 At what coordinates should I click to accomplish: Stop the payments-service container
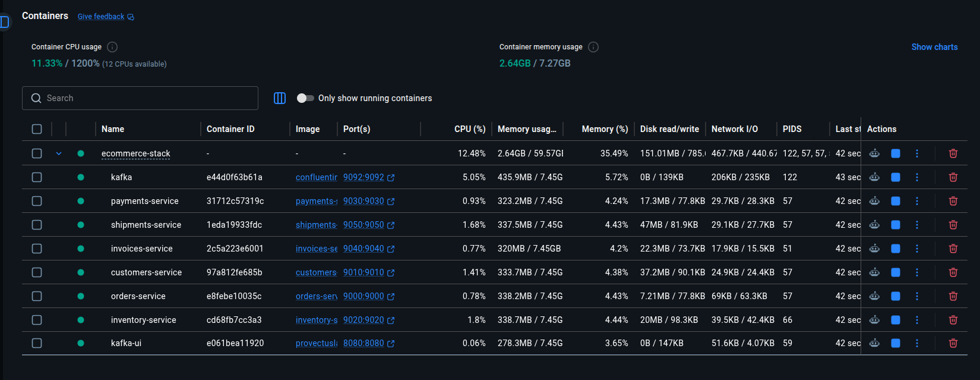coord(896,201)
